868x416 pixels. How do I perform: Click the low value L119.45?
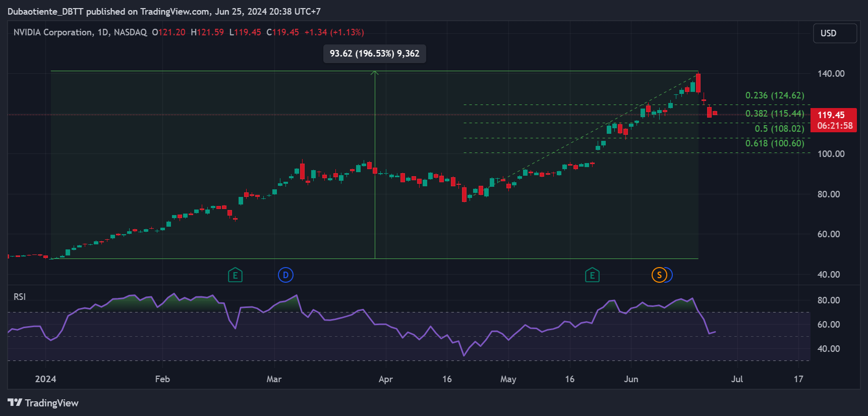[245, 32]
